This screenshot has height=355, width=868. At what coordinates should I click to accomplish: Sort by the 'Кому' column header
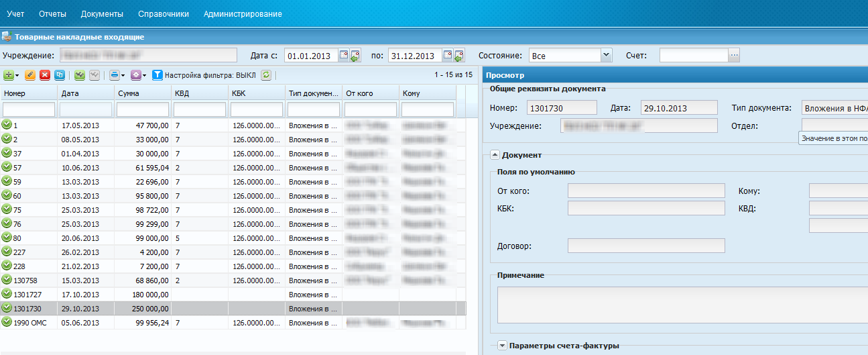pyautogui.click(x=428, y=93)
